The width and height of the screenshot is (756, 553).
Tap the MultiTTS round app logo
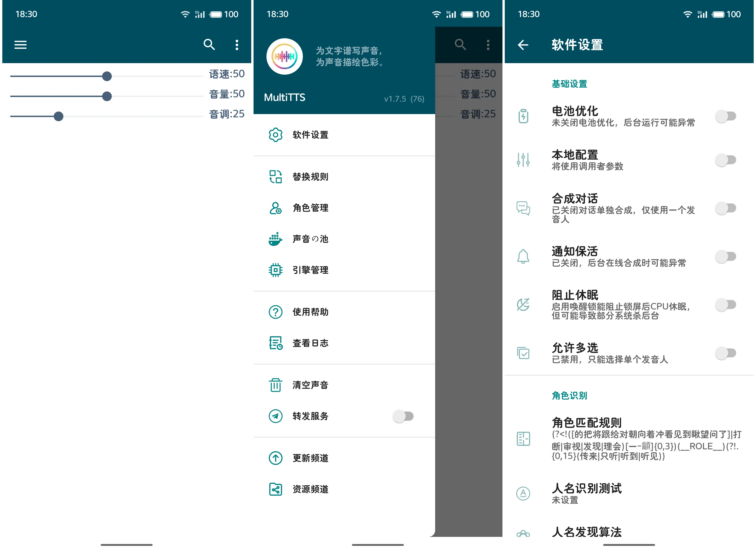[x=285, y=57]
